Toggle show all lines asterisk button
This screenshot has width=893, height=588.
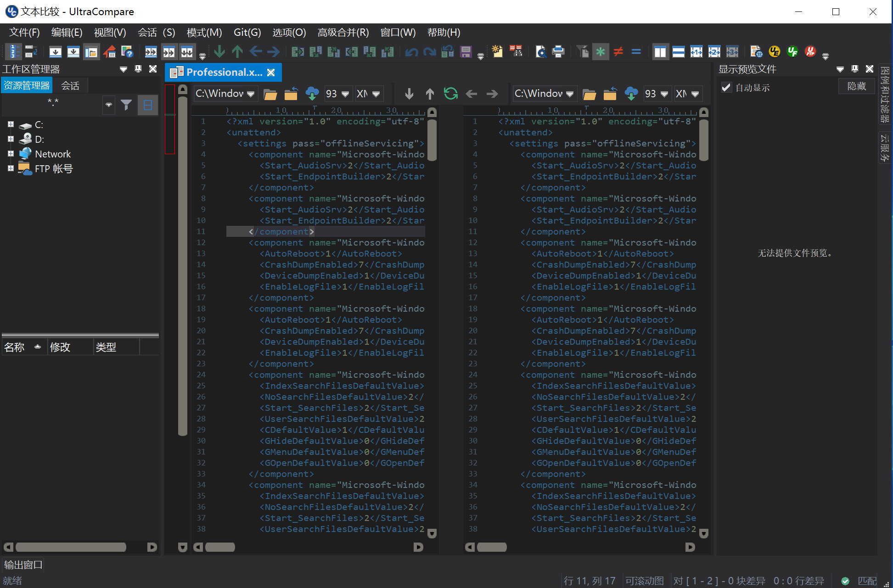(600, 51)
